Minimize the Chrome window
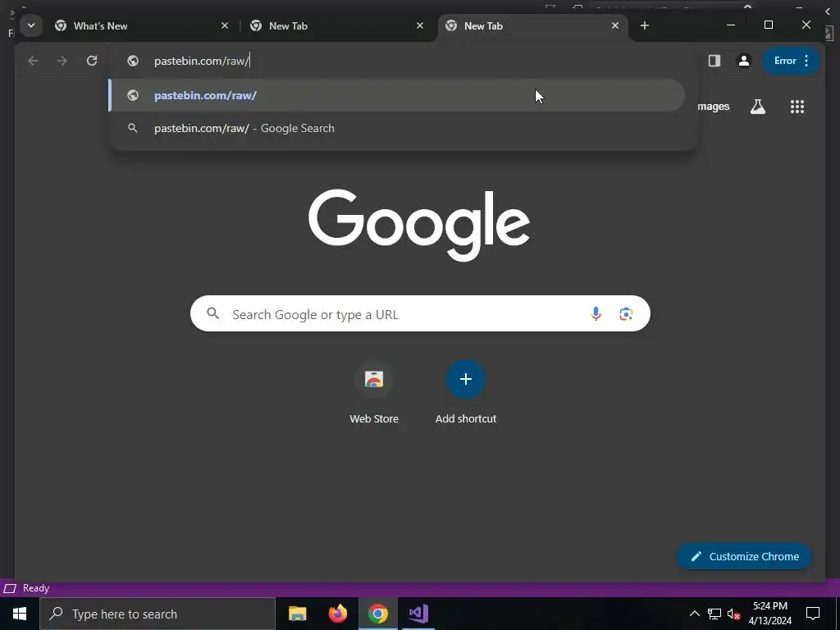The image size is (840, 630). pos(731,25)
